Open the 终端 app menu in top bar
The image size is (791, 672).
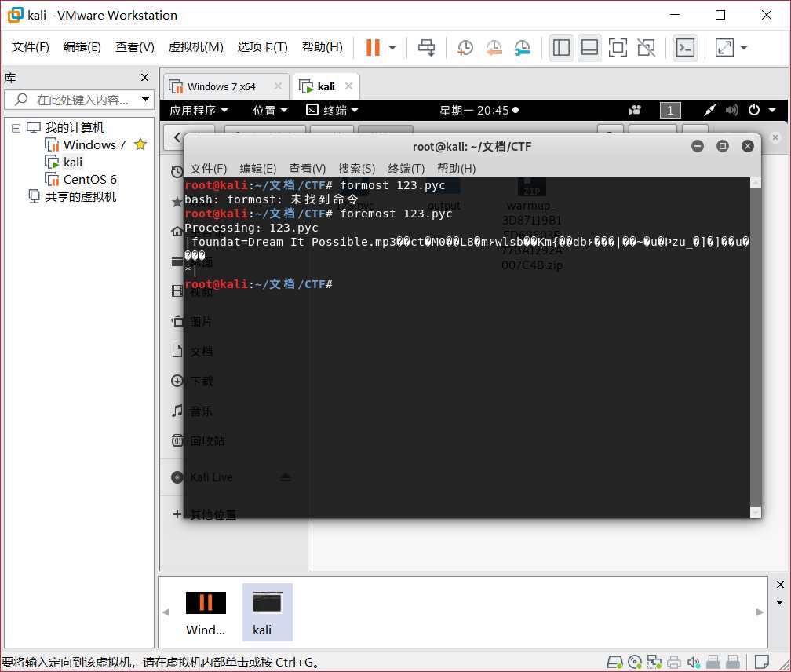click(333, 110)
